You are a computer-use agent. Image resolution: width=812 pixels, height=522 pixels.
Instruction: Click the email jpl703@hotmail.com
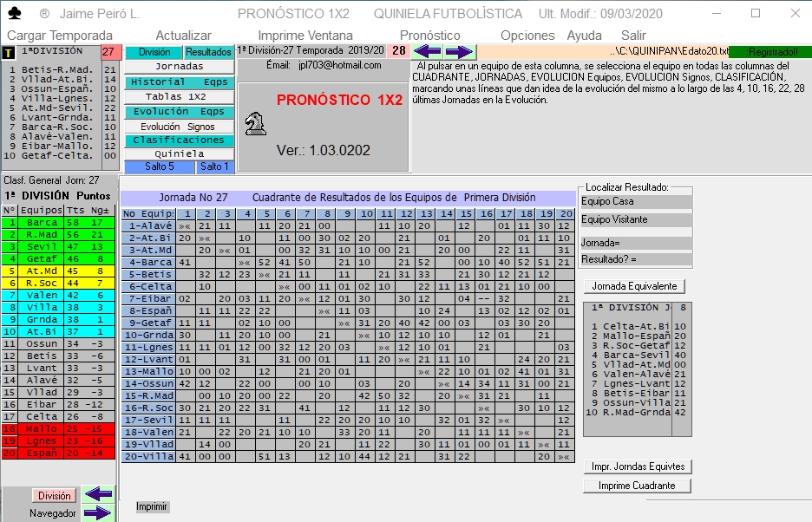point(340,65)
